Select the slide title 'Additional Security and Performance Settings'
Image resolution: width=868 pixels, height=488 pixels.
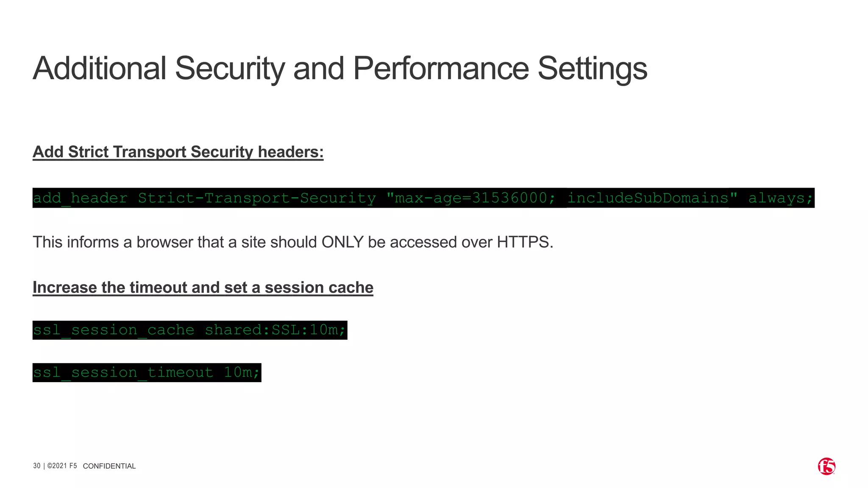pos(340,69)
